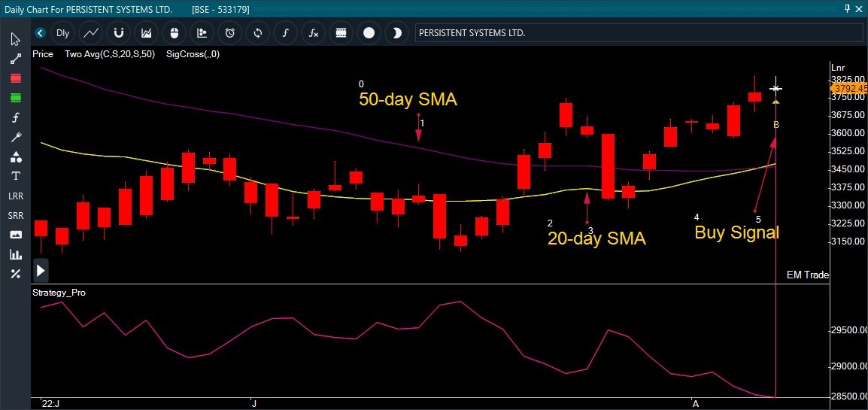
Task: Click the bar chart icon in sidebar
Action: point(16,254)
